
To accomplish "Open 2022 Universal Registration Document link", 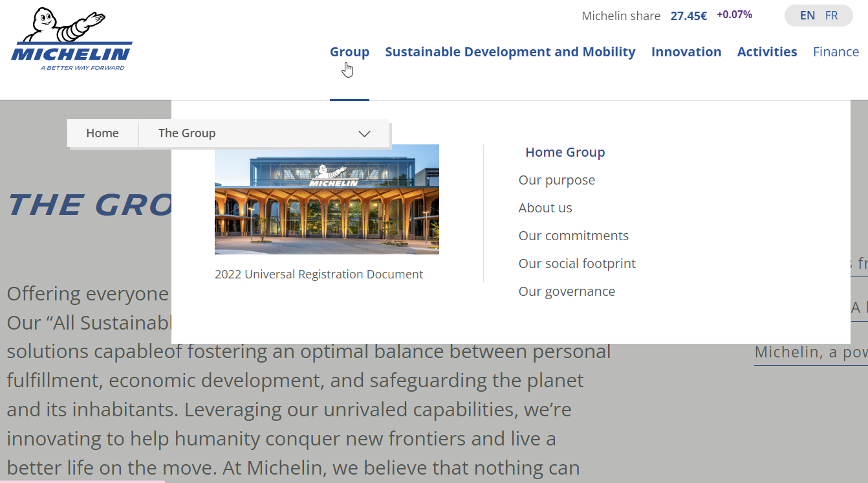I will (x=319, y=275).
